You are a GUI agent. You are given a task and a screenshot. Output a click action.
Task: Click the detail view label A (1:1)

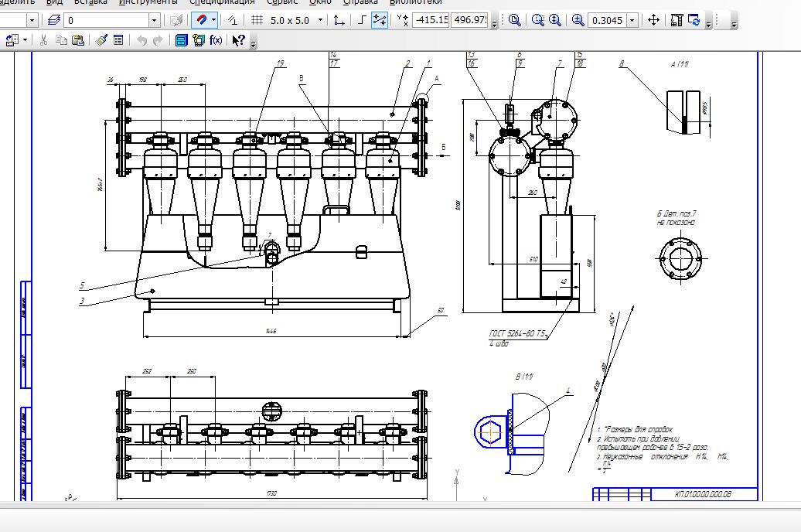(x=680, y=64)
